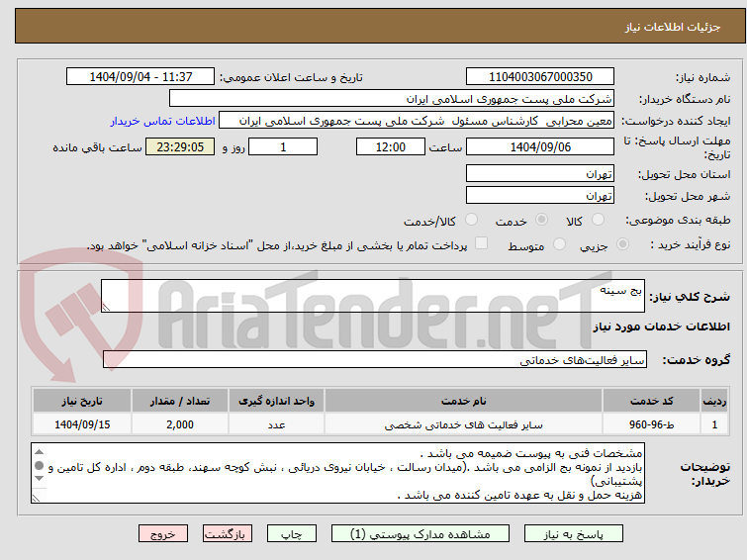
Task: Click cell سایر فعالیت های خدماتی شخصی
Action: tap(464, 424)
